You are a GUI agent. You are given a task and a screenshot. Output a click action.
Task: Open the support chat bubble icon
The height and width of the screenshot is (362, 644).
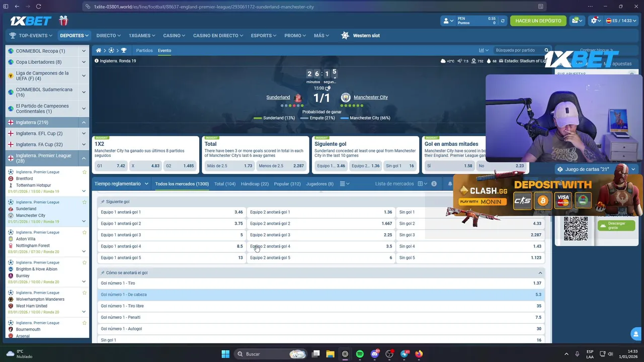pyautogui.click(x=635, y=334)
